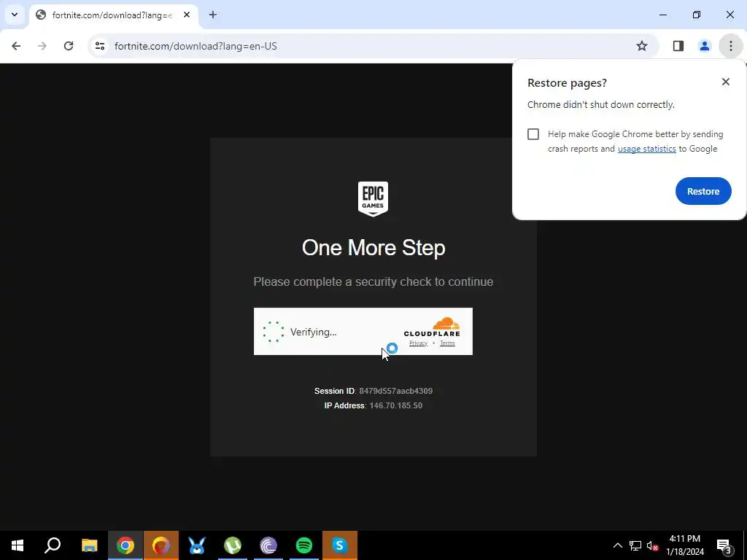Image resolution: width=747 pixels, height=560 pixels.
Task: View site information icon in address bar
Action: (x=99, y=46)
